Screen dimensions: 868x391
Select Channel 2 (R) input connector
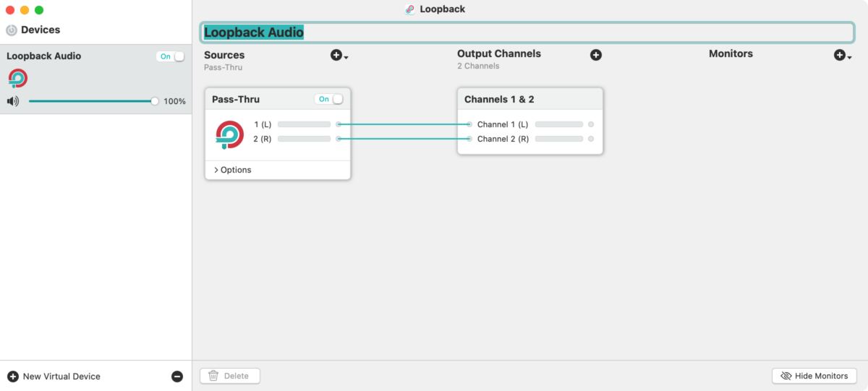(469, 139)
